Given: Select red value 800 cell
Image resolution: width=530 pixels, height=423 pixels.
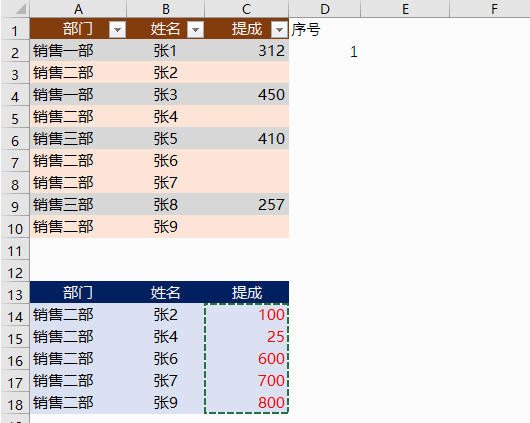Looking at the screenshot, I should click(x=247, y=402).
